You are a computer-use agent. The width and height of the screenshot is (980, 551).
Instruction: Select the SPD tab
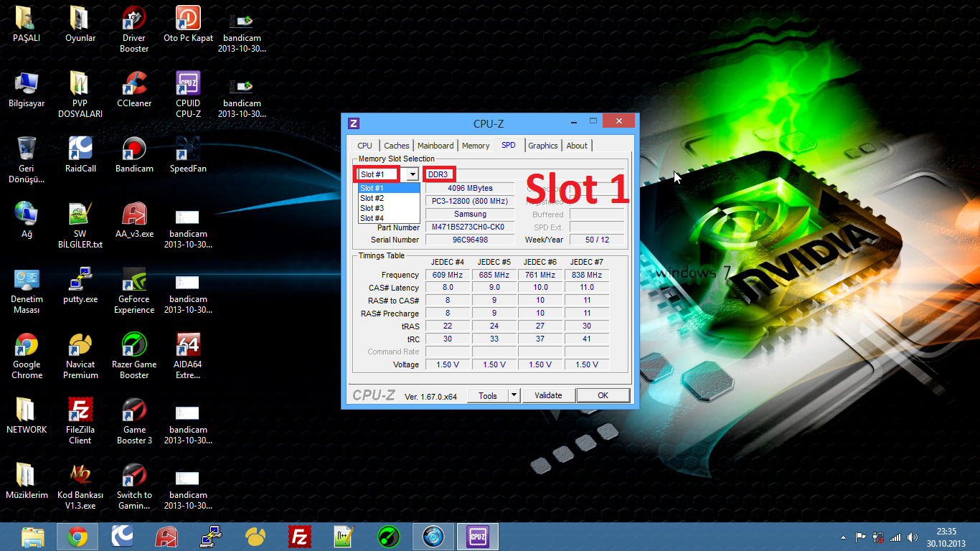(509, 145)
